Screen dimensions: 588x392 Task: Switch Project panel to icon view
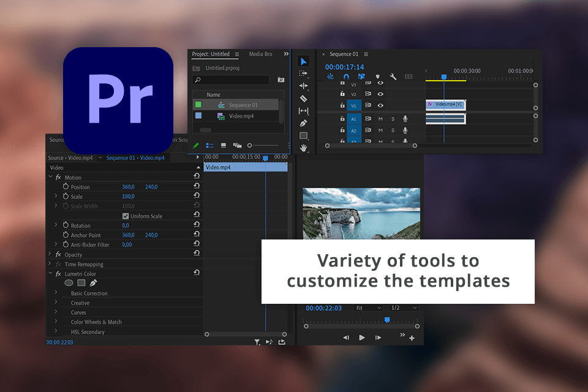click(x=224, y=146)
